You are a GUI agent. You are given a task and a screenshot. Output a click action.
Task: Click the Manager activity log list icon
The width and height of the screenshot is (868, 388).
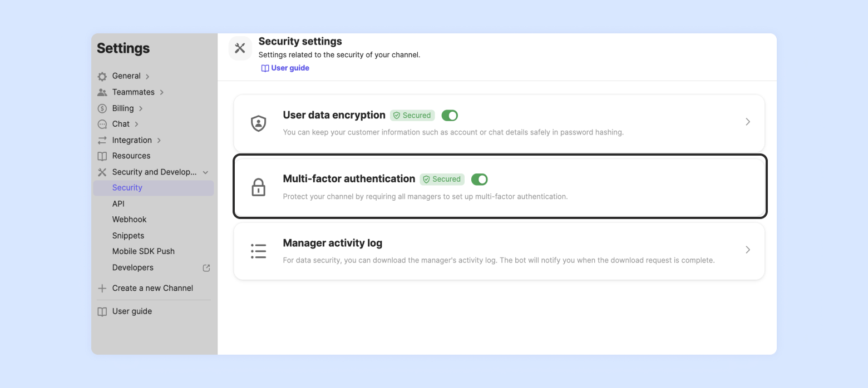258,251
